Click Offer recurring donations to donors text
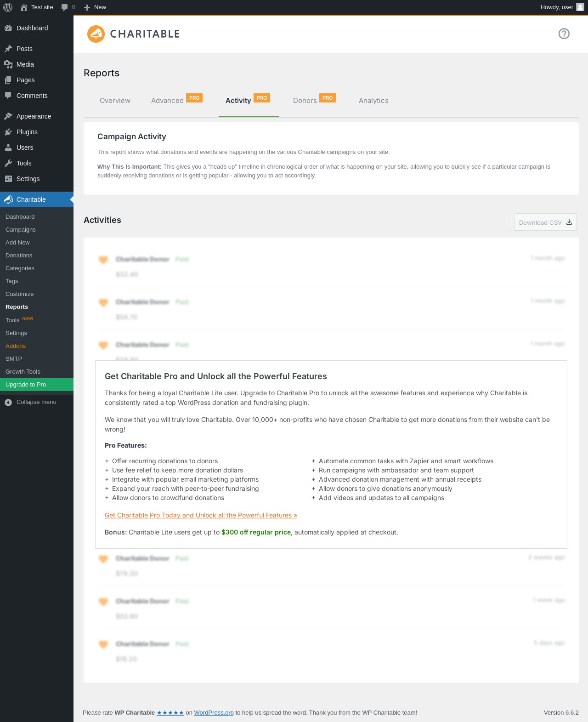 coord(165,461)
